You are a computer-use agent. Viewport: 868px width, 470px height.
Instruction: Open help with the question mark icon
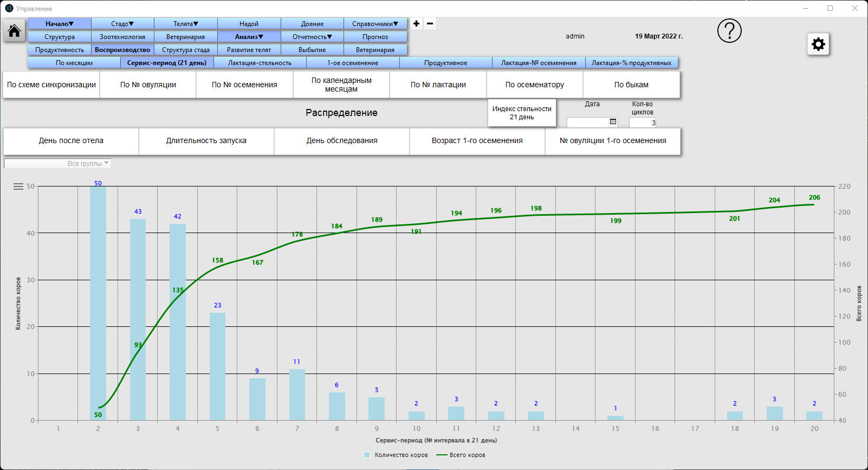click(x=729, y=31)
